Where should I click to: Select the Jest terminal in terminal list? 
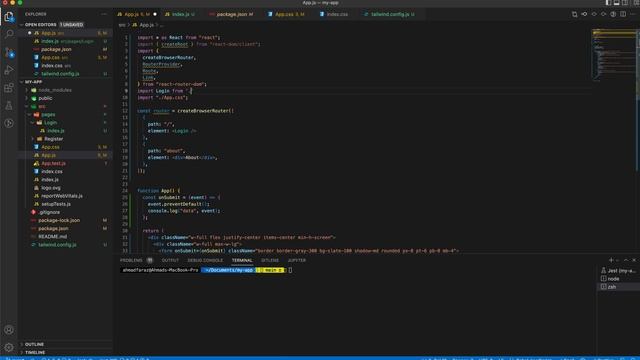coord(618,271)
